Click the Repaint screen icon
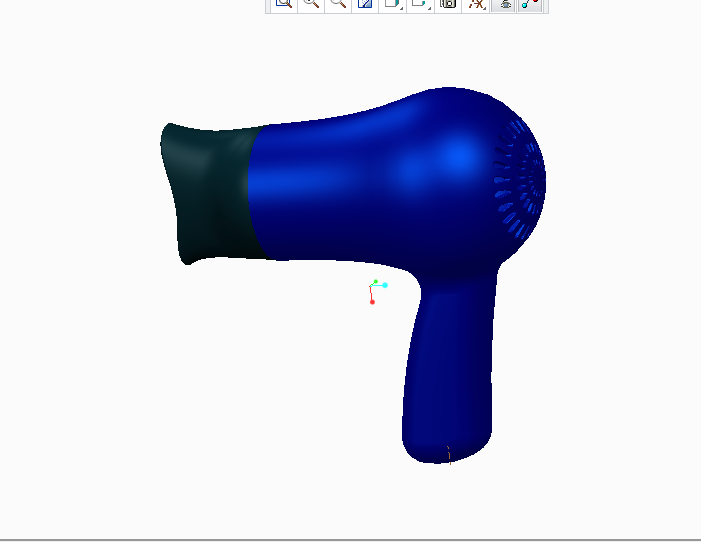Screen dimensions: 701x542 tap(365, 4)
